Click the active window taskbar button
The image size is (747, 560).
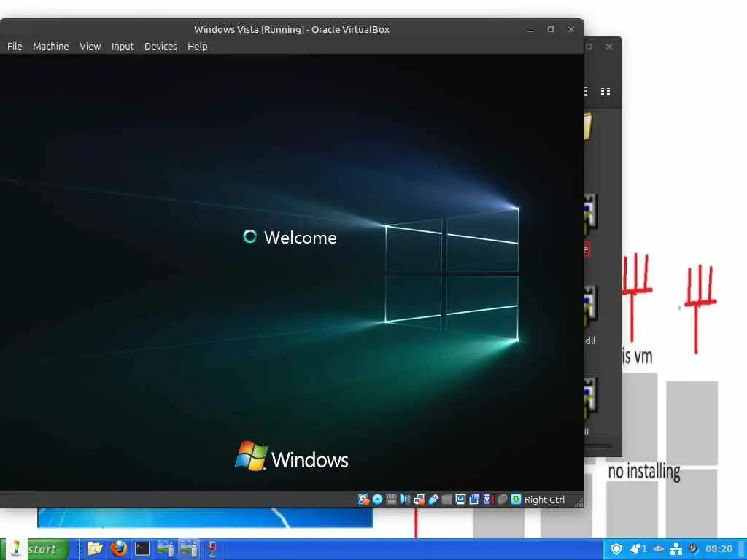189,549
